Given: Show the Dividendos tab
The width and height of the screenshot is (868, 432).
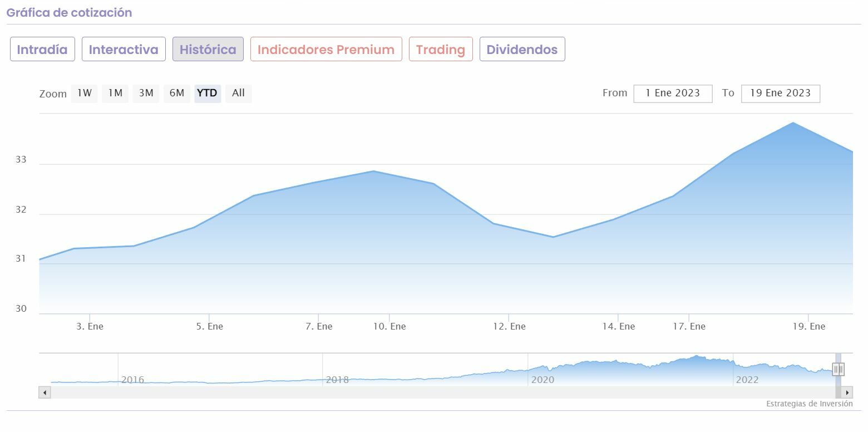Looking at the screenshot, I should (x=522, y=50).
